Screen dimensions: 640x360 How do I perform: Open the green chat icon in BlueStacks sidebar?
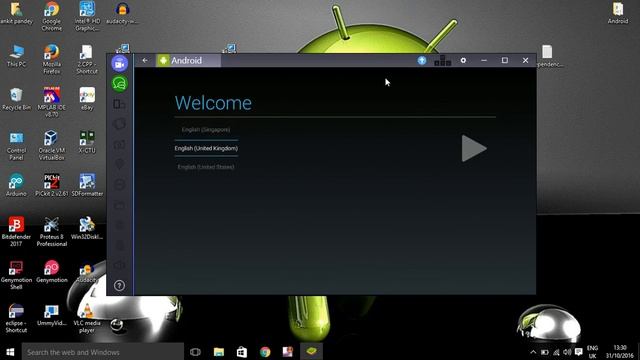[x=120, y=84]
